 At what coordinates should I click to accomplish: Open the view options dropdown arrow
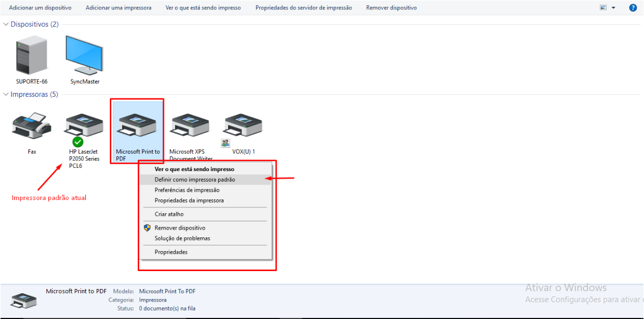[613, 8]
